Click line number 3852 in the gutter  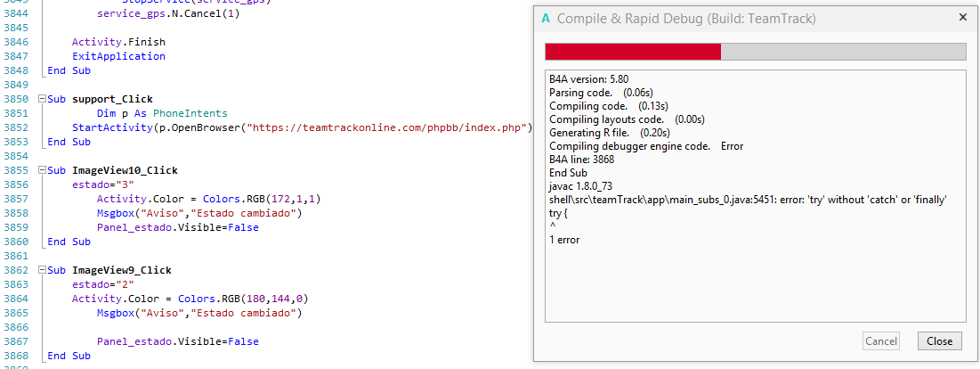pyautogui.click(x=18, y=127)
